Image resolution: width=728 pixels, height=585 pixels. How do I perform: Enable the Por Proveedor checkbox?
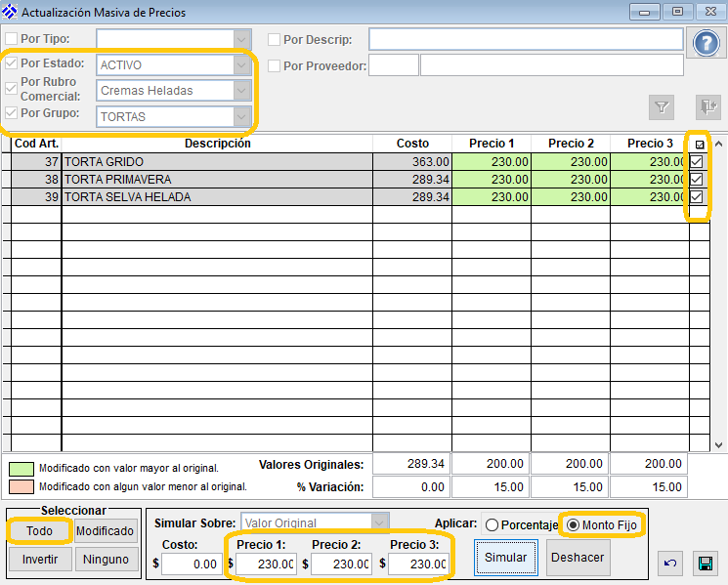click(275, 65)
